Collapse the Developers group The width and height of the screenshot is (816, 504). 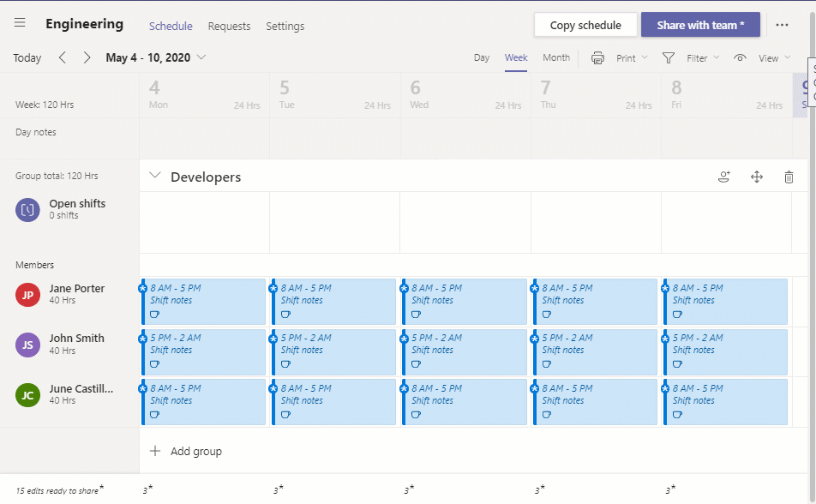pos(155,176)
